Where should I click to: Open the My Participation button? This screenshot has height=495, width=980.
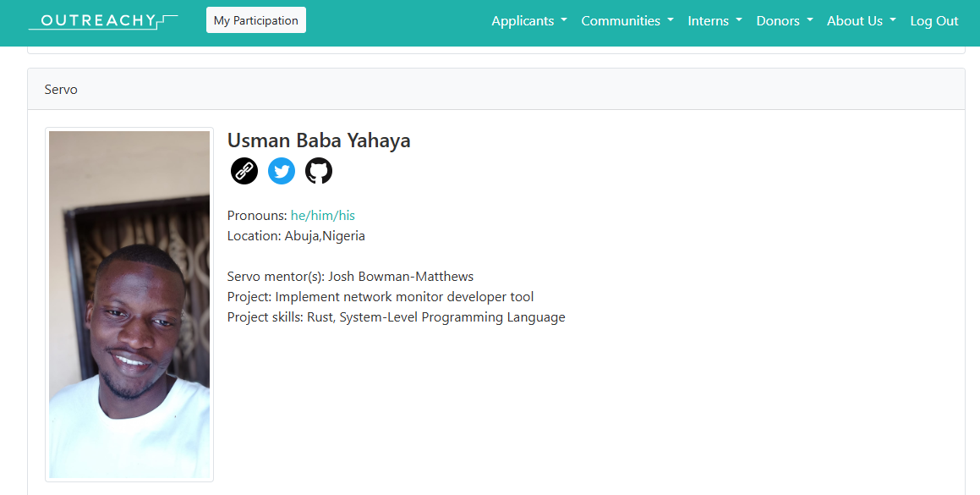255,20
